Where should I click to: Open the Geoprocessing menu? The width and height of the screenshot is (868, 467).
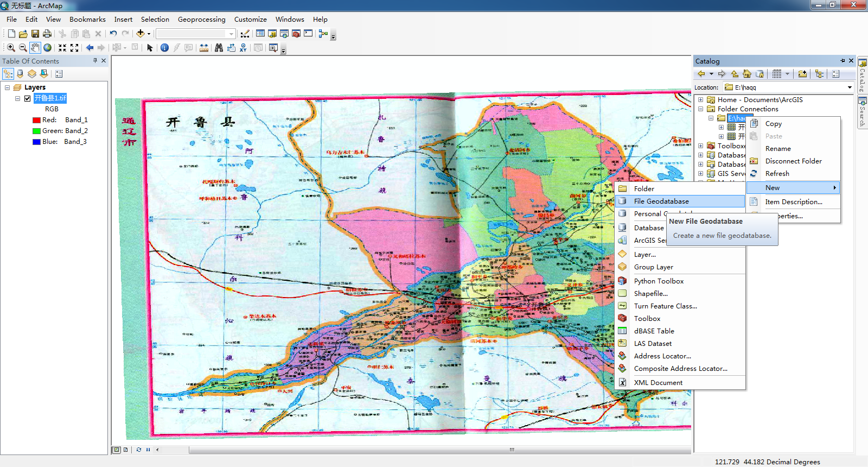tap(201, 19)
